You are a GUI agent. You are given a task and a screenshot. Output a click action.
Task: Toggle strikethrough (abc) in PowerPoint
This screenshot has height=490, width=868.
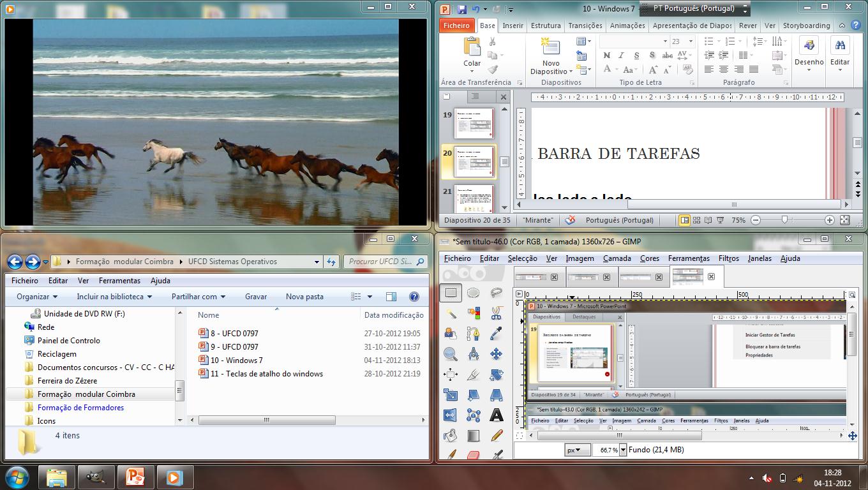coord(667,56)
